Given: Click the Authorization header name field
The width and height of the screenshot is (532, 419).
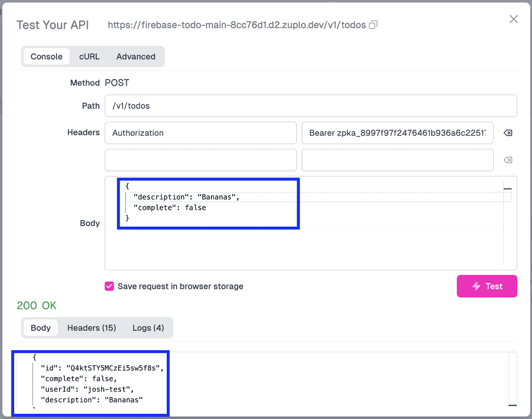Looking at the screenshot, I should [200, 132].
